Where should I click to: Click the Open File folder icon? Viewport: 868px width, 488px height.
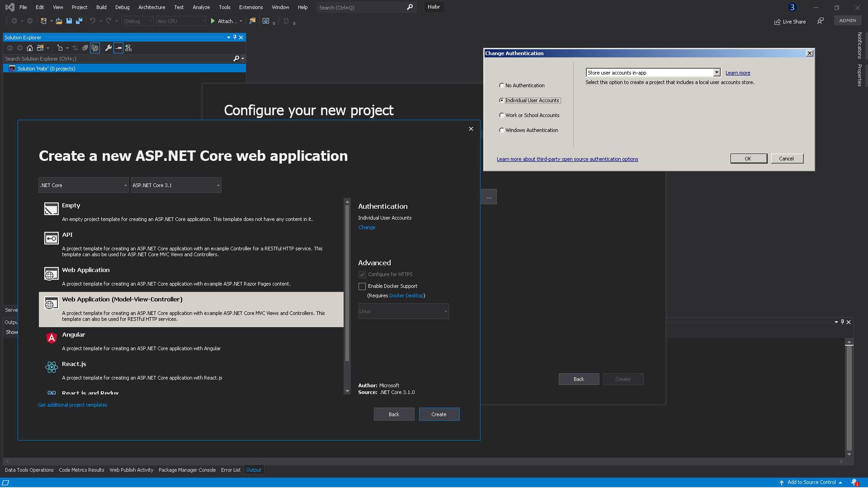59,21
